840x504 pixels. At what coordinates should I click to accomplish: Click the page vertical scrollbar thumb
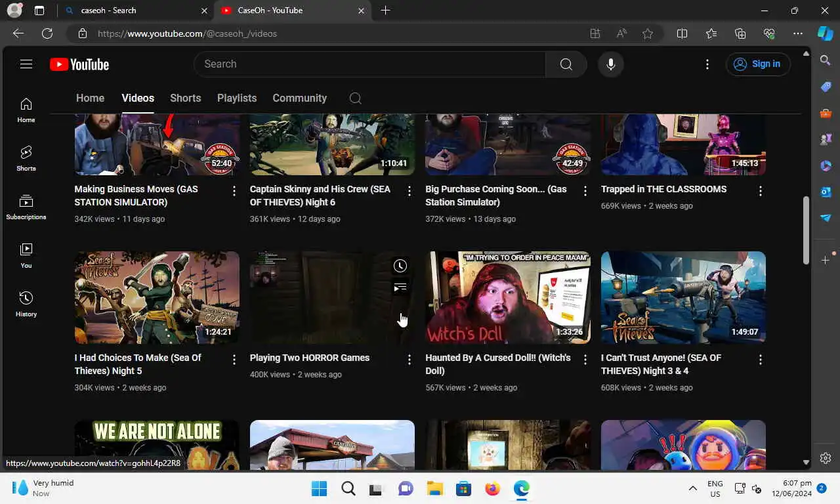pos(807,230)
